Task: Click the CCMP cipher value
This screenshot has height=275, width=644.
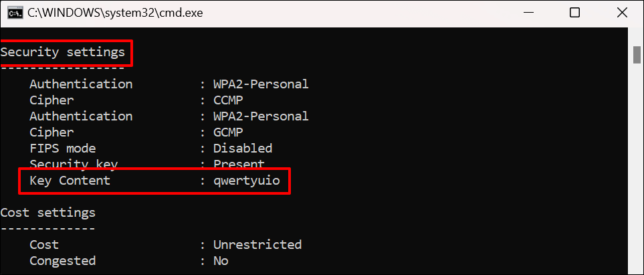Action: point(229,100)
